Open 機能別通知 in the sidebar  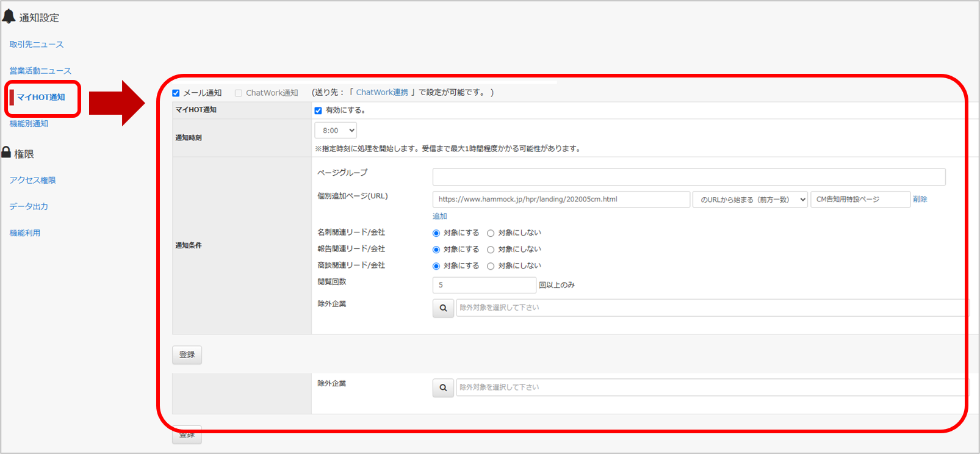pyautogui.click(x=29, y=123)
